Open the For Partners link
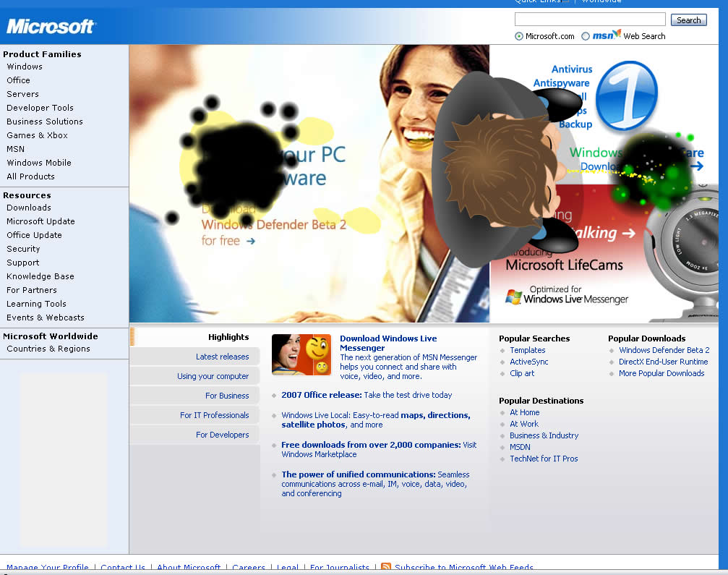 pos(32,290)
